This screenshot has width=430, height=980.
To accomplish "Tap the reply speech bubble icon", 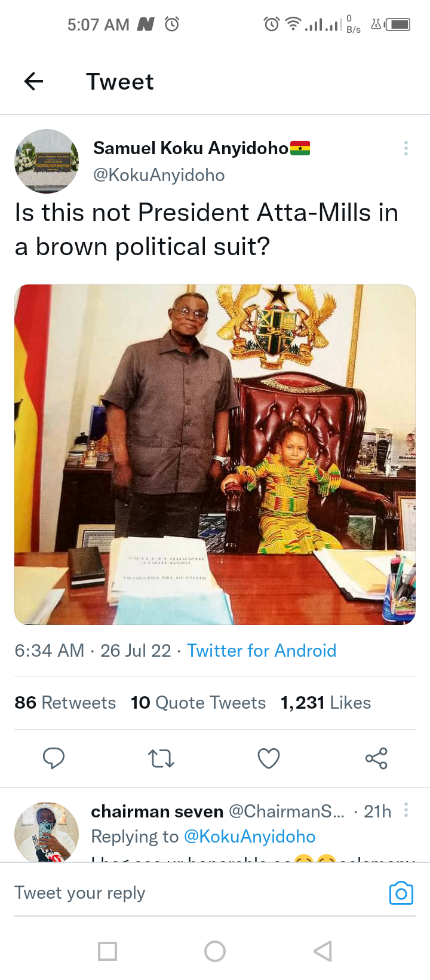I will pyautogui.click(x=54, y=758).
